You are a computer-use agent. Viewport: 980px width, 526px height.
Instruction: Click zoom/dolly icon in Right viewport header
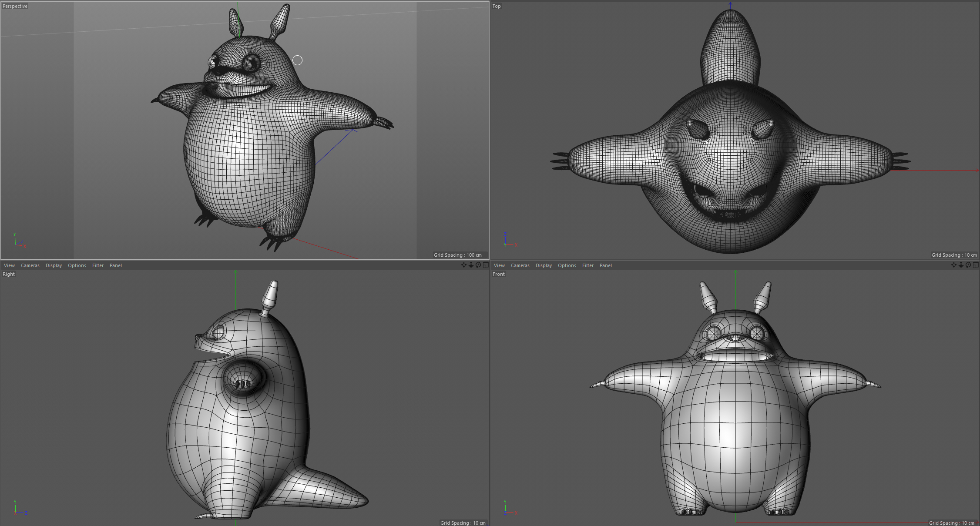471,265
